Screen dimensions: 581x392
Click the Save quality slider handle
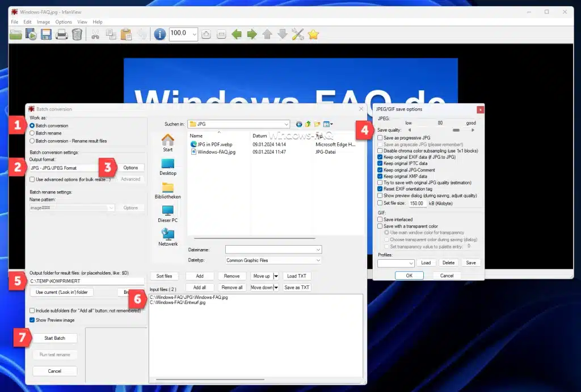pyautogui.click(x=456, y=130)
